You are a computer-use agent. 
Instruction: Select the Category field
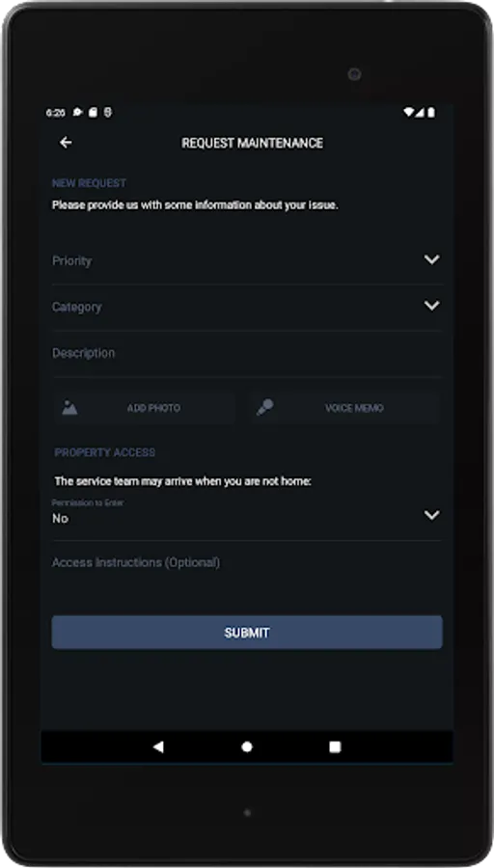(247, 308)
